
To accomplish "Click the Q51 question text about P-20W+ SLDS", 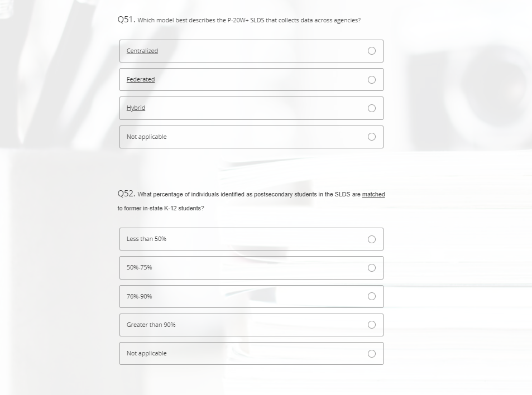I will click(248, 20).
